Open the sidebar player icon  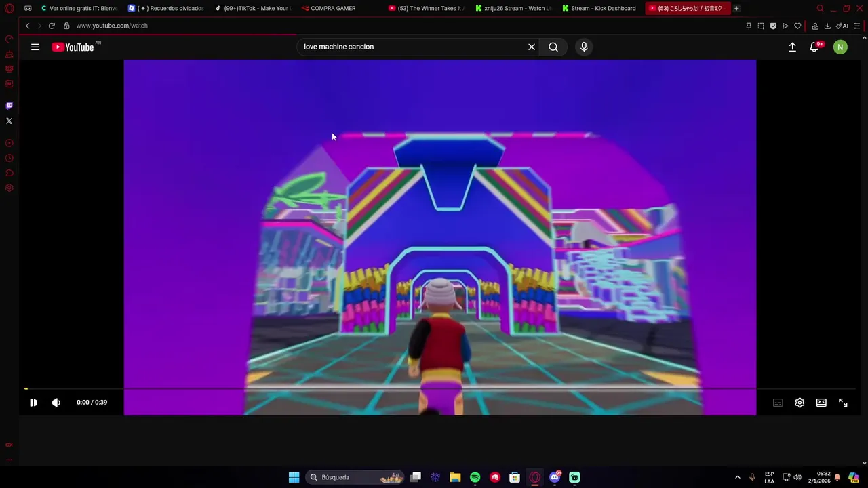pyautogui.click(x=9, y=143)
